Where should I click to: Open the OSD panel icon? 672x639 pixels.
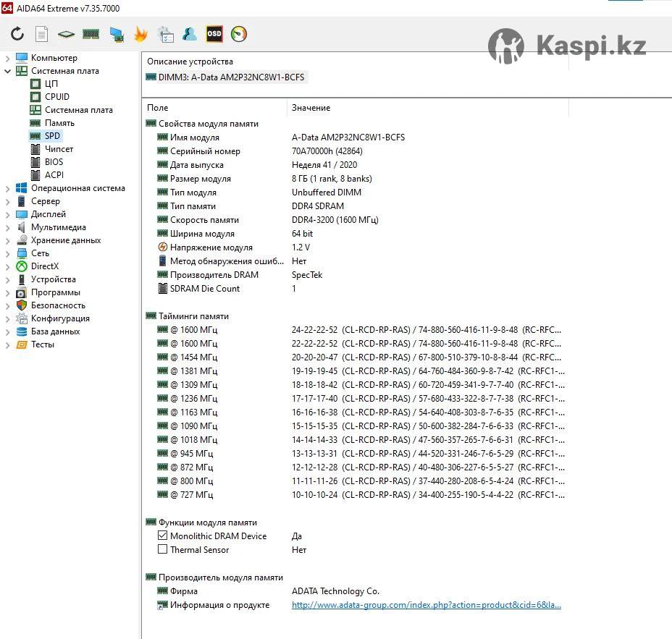coord(214,34)
